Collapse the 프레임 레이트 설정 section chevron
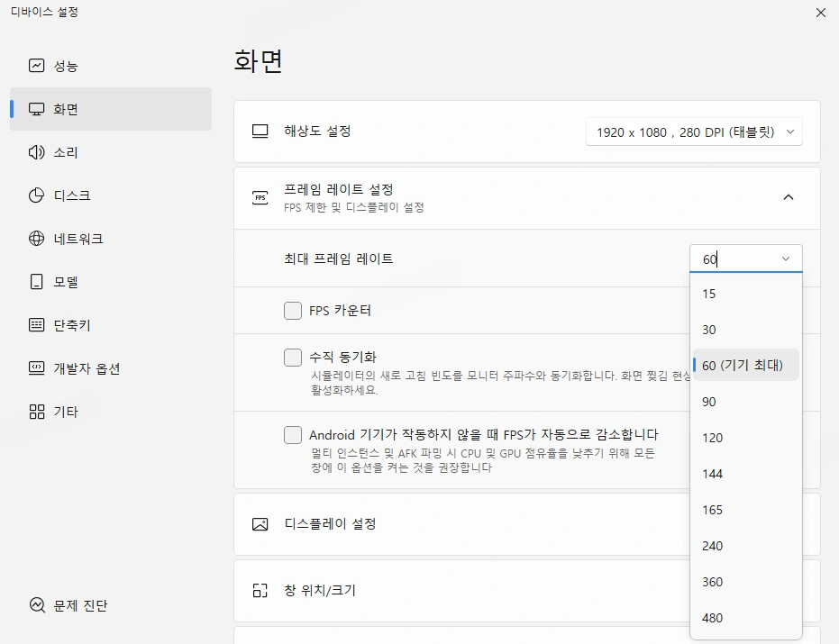839x644 pixels. pos(789,197)
